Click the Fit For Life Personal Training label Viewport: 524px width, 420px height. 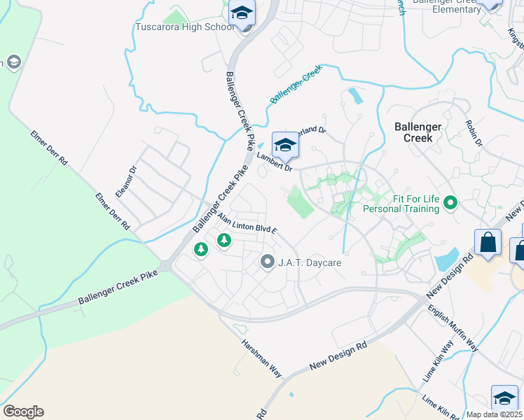point(401,204)
